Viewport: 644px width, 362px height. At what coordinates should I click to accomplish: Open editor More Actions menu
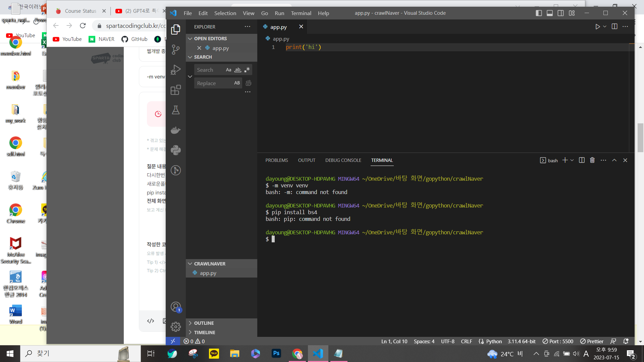[625, 26]
